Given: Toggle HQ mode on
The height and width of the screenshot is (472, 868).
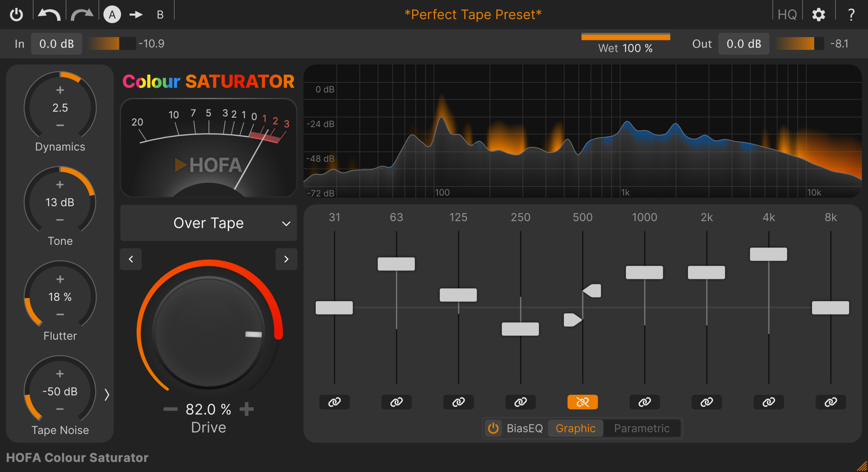Looking at the screenshot, I should pyautogui.click(x=787, y=15).
